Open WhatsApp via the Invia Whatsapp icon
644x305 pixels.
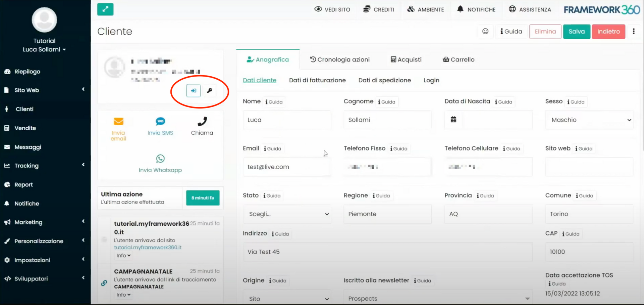coord(160,159)
